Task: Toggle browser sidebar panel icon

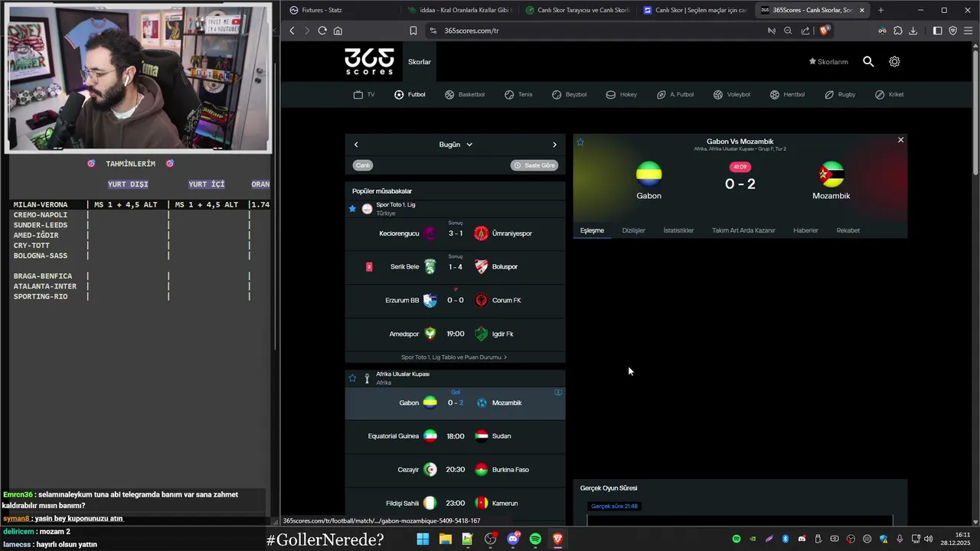Action: (937, 31)
